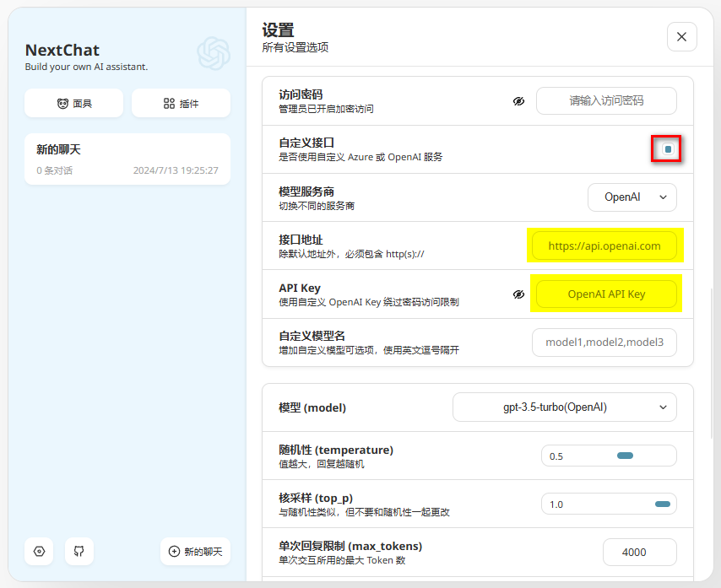The width and height of the screenshot is (721, 588).
Task: Click the top_p value 1.0
Action: [556, 504]
